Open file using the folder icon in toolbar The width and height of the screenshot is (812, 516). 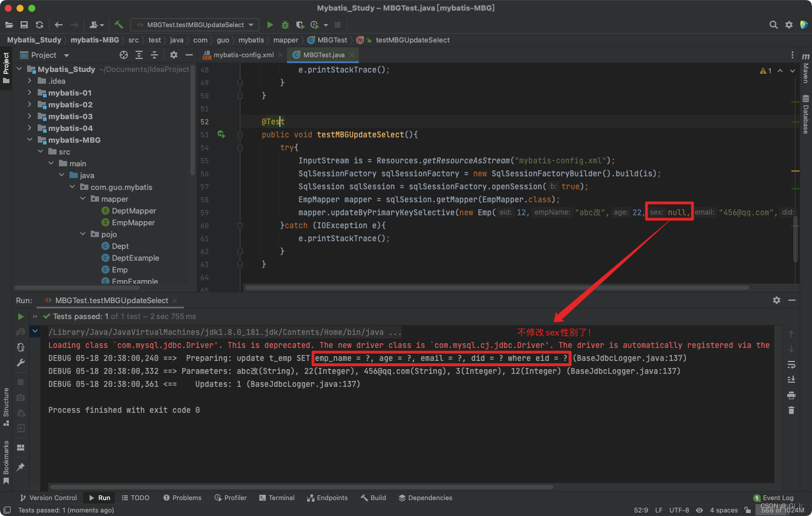(9, 25)
